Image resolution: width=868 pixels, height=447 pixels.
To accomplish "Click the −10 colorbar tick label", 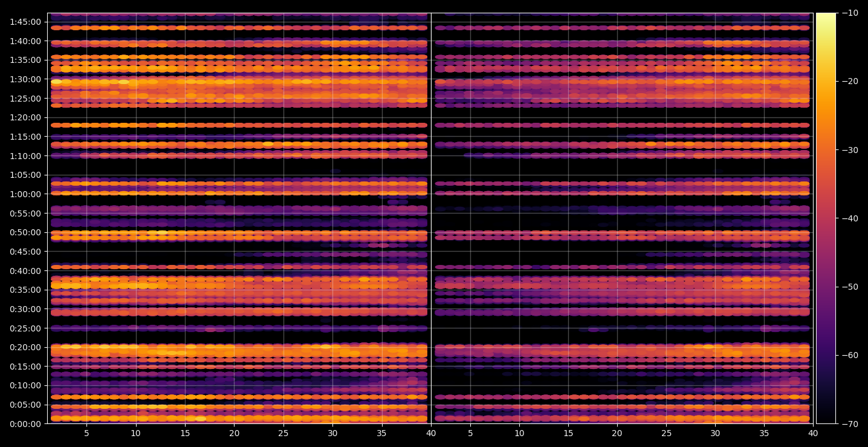I will pyautogui.click(x=849, y=13).
